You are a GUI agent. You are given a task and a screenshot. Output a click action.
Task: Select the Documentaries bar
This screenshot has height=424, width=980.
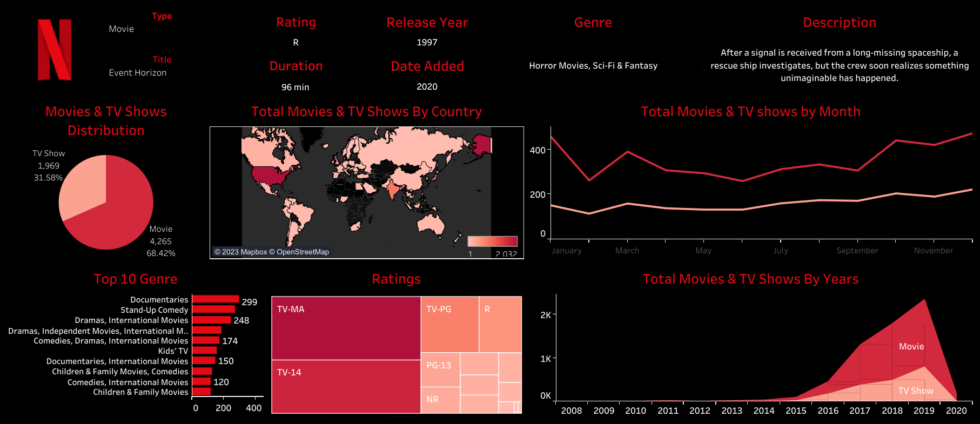216,299
